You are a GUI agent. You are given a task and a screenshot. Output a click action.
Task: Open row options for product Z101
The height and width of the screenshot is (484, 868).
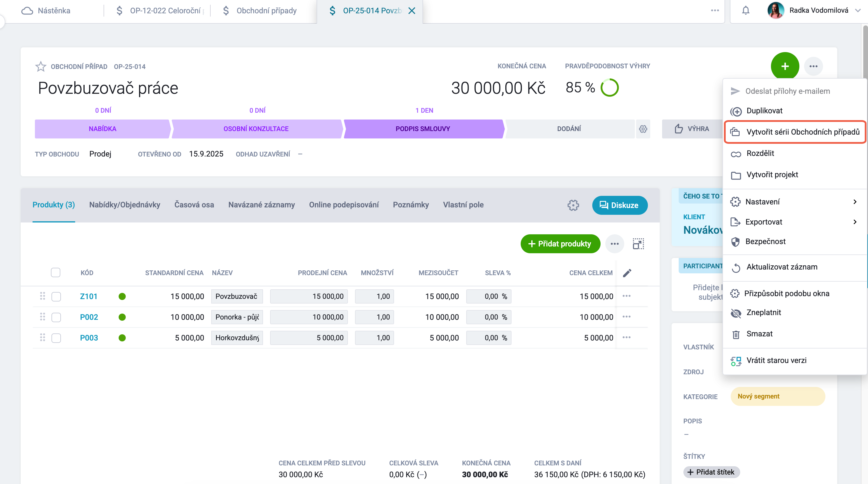[626, 296]
